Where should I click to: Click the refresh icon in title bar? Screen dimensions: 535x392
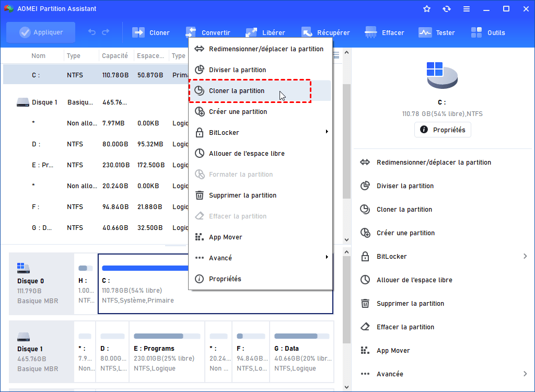pos(447,9)
